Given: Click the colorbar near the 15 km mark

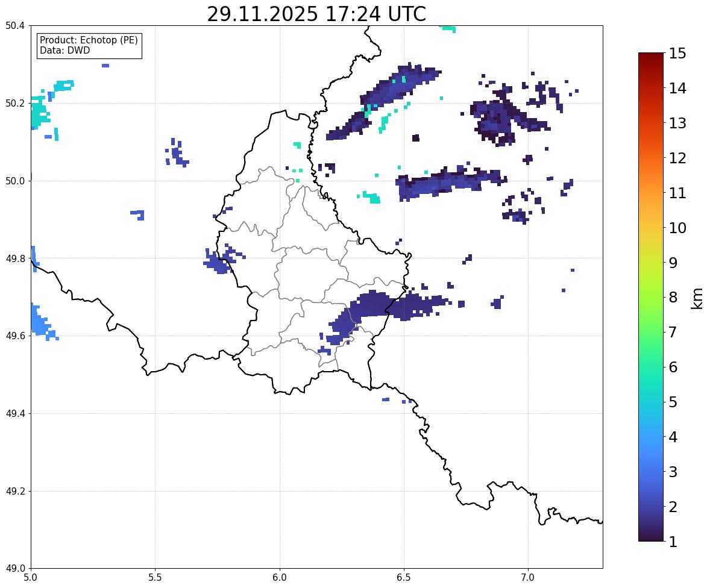Looking at the screenshot, I should click(651, 55).
